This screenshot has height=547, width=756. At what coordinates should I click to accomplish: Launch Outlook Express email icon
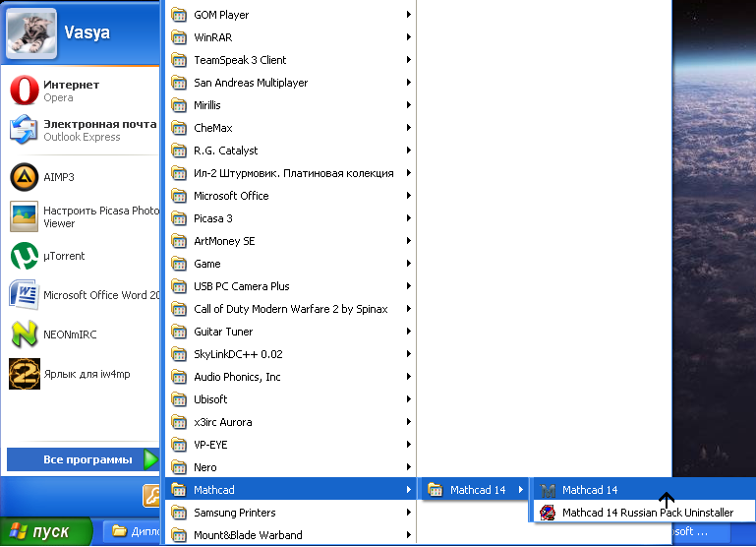point(25,129)
